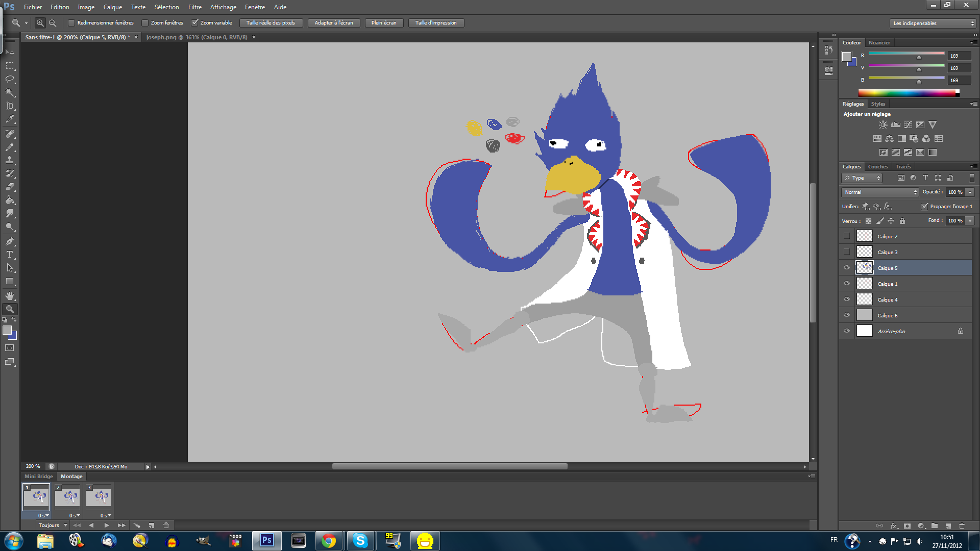Open the Fond fill dropdown arrow

click(970, 221)
